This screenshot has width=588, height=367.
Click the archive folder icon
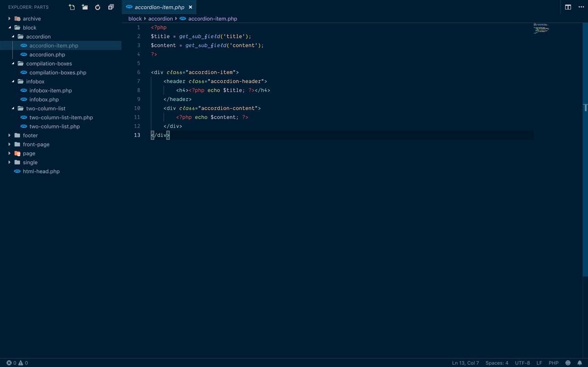tap(17, 19)
